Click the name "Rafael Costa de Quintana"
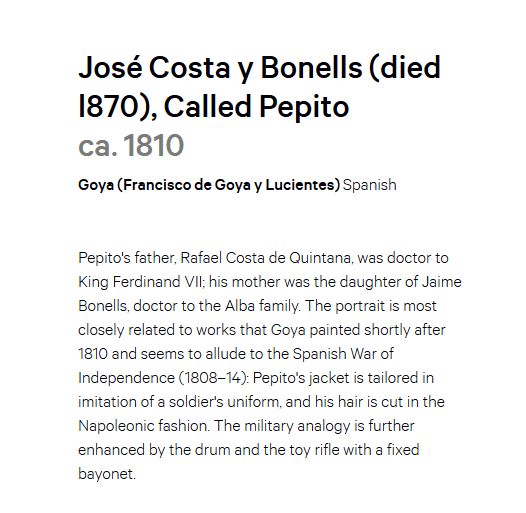 click(x=267, y=258)
